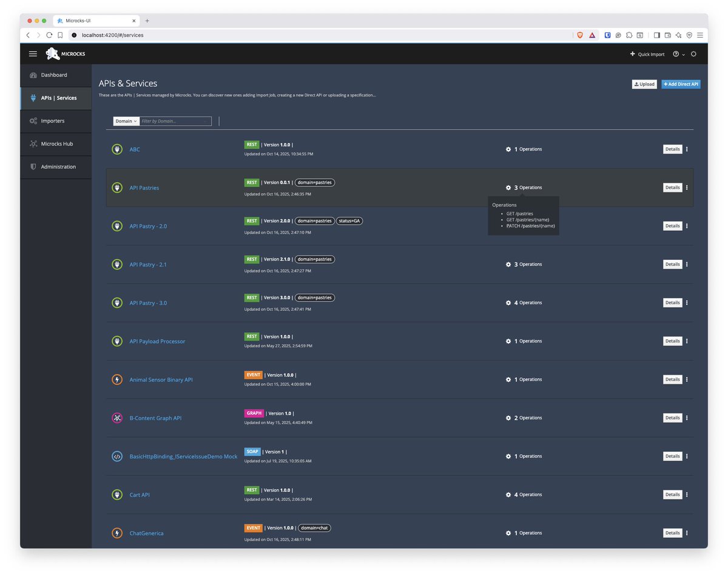Click operations gear icon for API Pastry - 3.0
Screen dimensions: 728x575
point(508,303)
